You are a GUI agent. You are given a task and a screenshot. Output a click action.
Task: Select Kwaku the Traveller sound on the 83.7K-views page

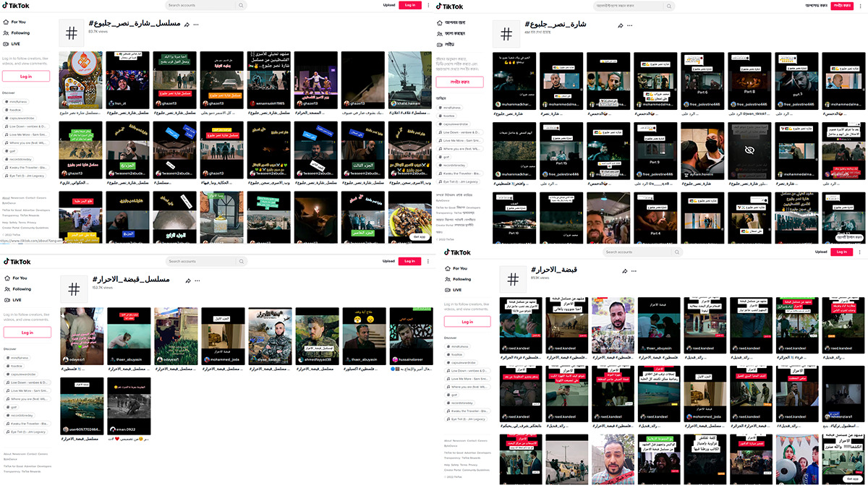coord(25,168)
